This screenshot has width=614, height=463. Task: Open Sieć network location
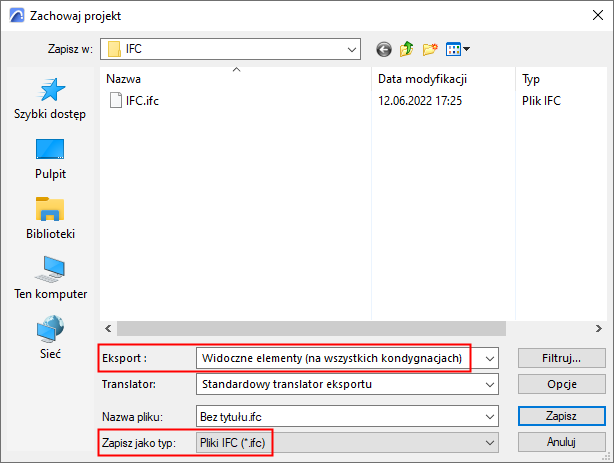(x=50, y=338)
